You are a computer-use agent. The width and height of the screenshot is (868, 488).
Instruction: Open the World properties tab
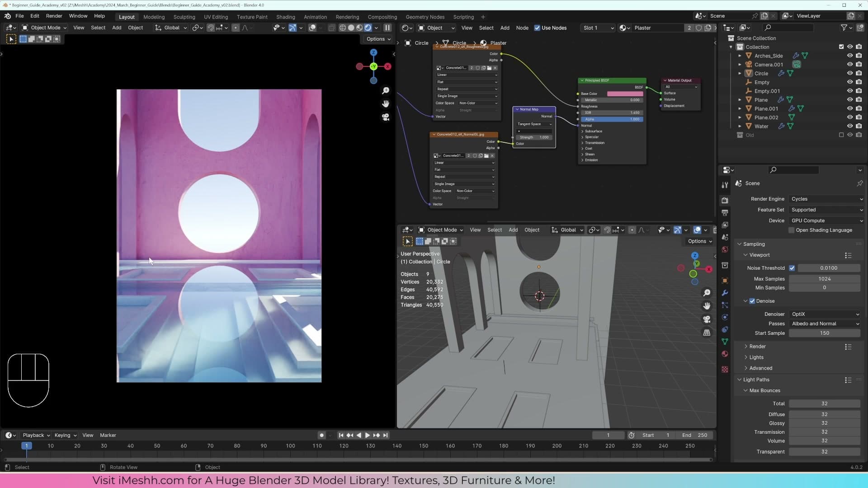coord(725,249)
